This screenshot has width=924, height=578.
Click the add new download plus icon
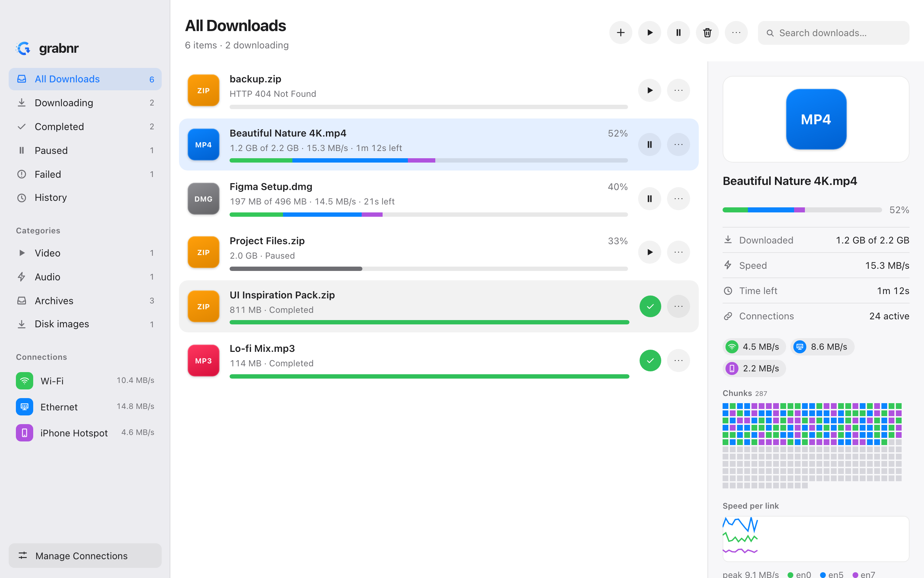(620, 33)
